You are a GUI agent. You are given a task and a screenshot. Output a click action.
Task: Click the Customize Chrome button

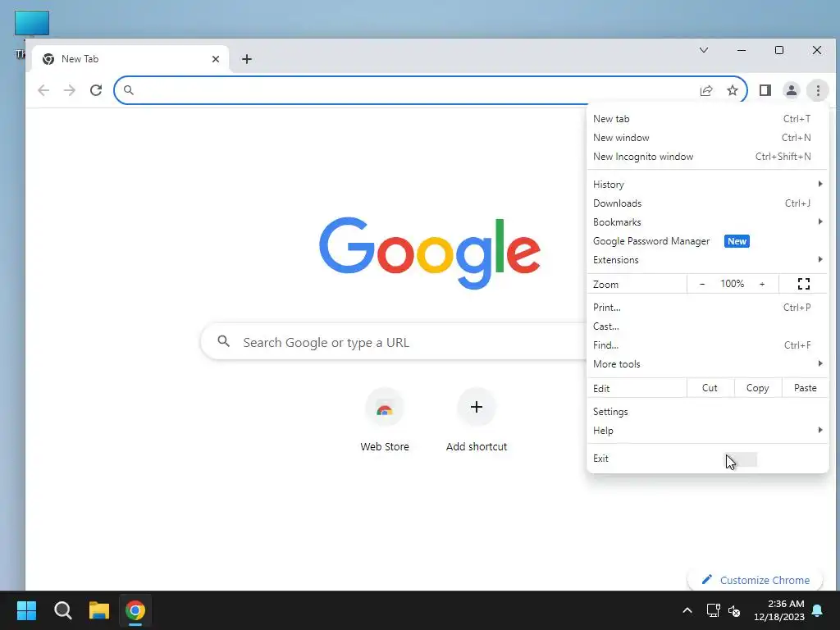tap(756, 580)
